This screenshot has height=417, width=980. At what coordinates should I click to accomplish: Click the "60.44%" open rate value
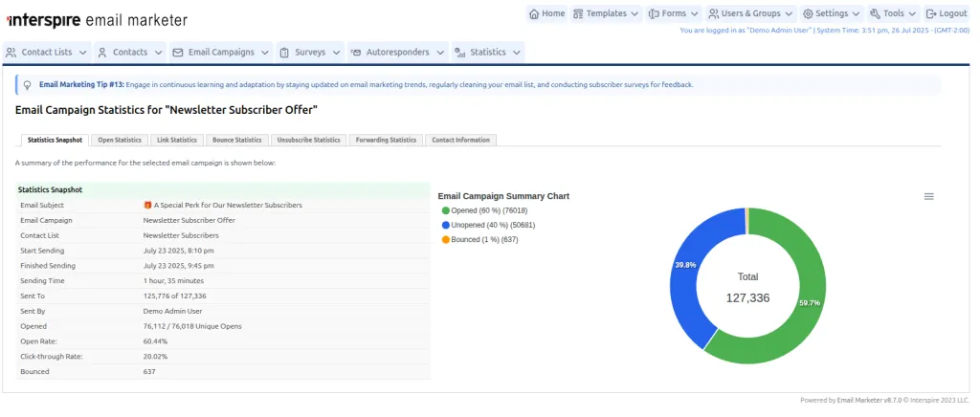point(155,341)
